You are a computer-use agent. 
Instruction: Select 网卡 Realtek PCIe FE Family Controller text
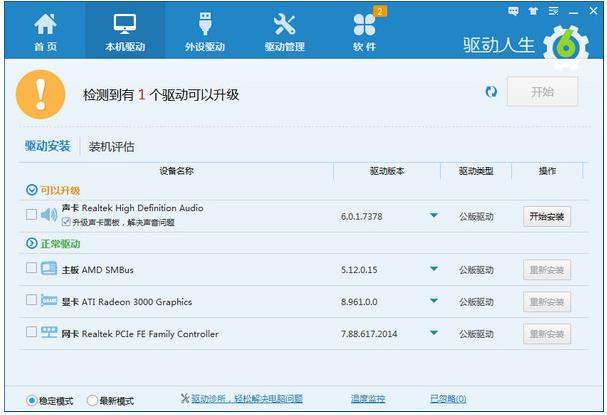click(x=140, y=334)
